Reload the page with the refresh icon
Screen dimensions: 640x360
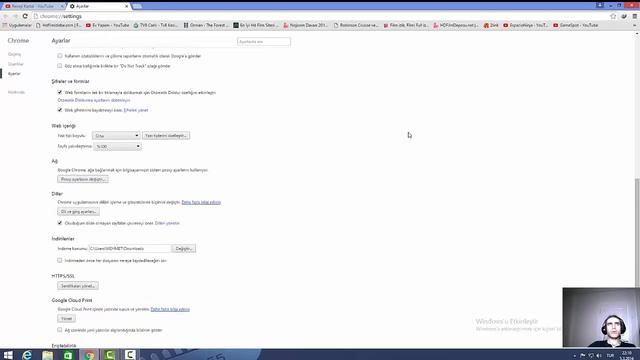25,16
